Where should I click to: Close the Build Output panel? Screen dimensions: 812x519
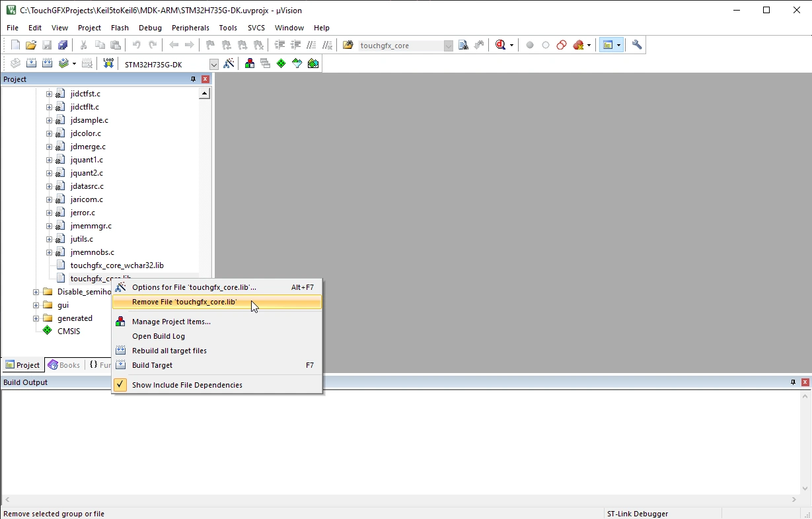(805, 382)
